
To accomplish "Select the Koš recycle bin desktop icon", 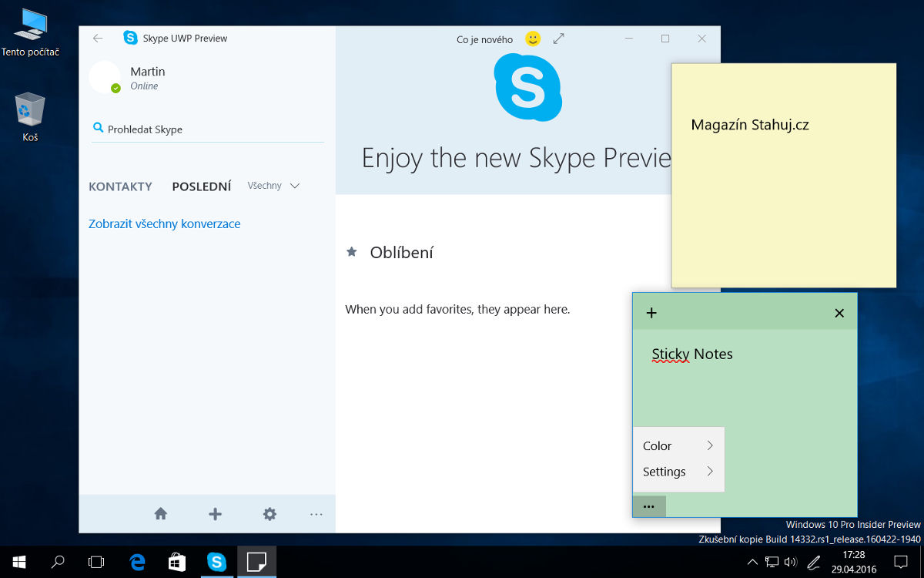I will point(31,117).
